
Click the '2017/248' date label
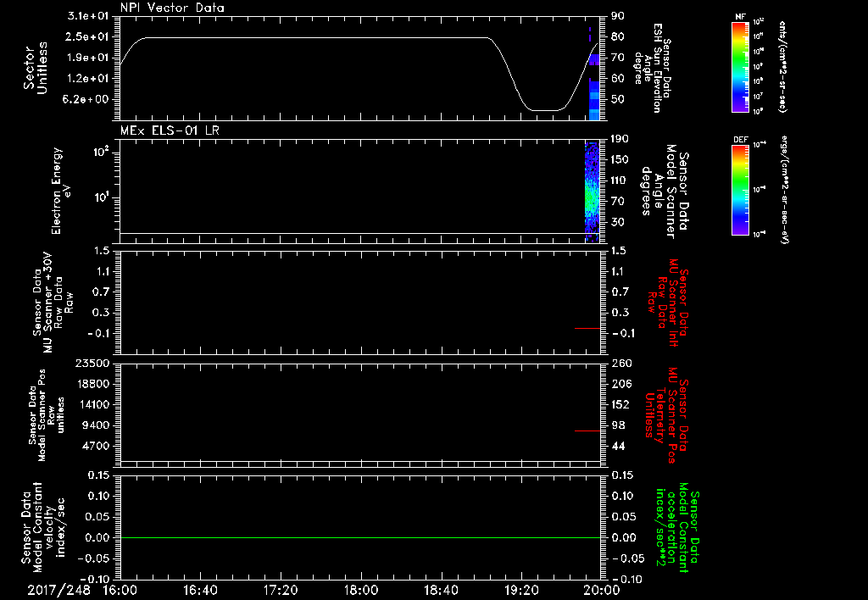click(58, 590)
